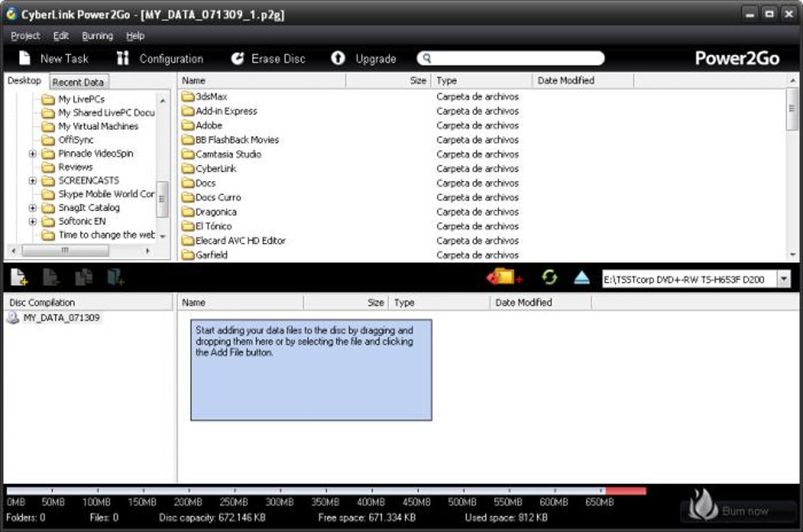Image resolution: width=803 pixels, height=532 pixels.
Task: Click the grayed copy files icon
Action: (x=83, y=277)
